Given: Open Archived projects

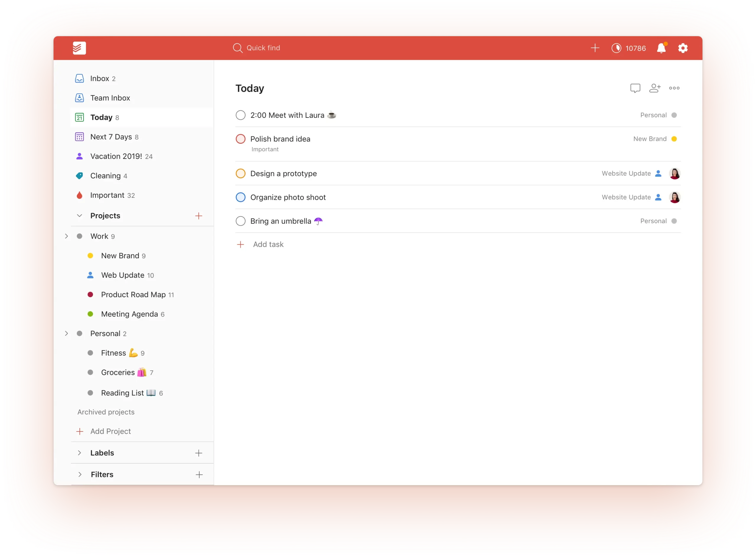Looking at the screenshot, I should pyautogui.click(x=106, y=412).
